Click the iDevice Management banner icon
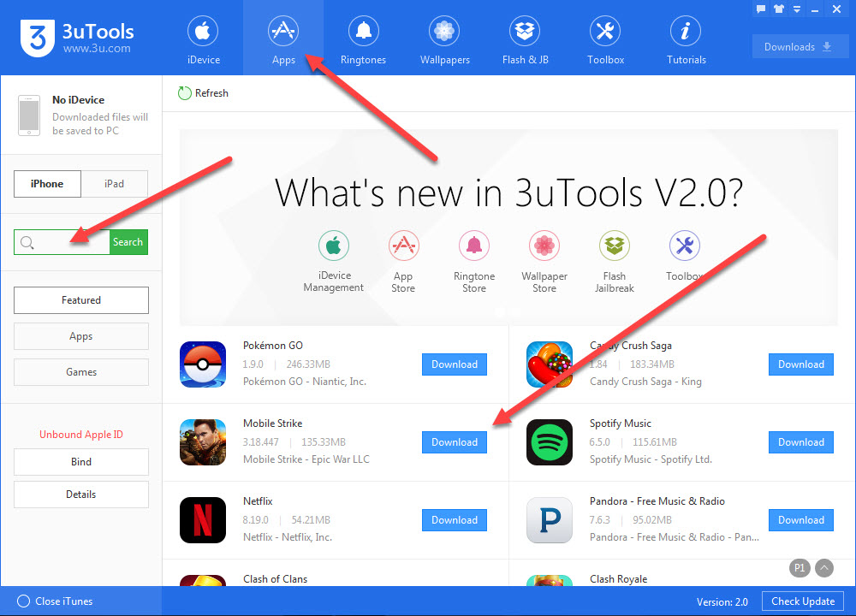The width and height of the screenshot is (856, 616). pyautogui.click(x=334, y=246)
